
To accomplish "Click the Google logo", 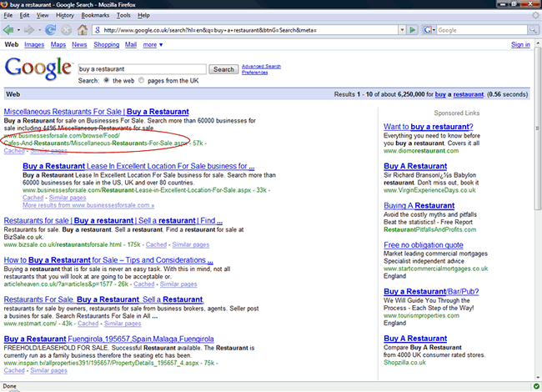I will [38, 68].
